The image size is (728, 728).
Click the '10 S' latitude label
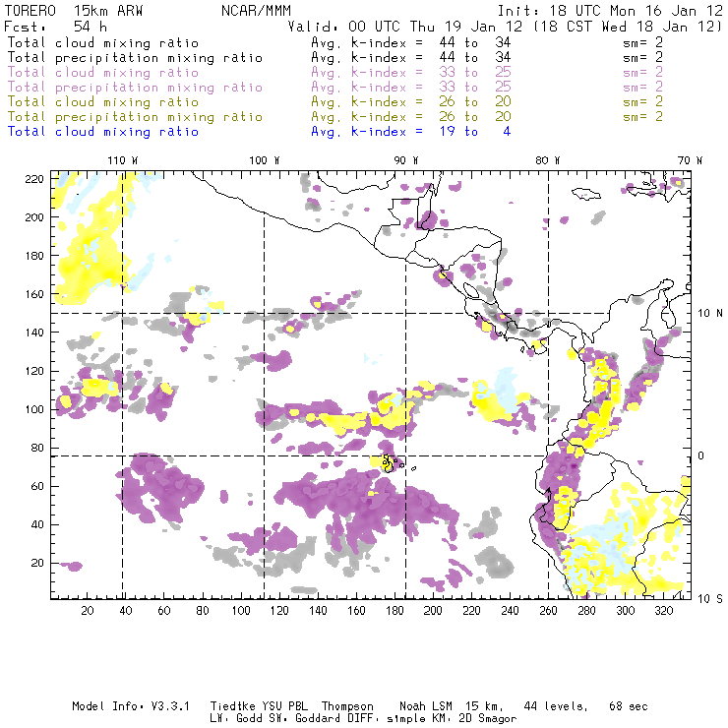click(710, 598)
